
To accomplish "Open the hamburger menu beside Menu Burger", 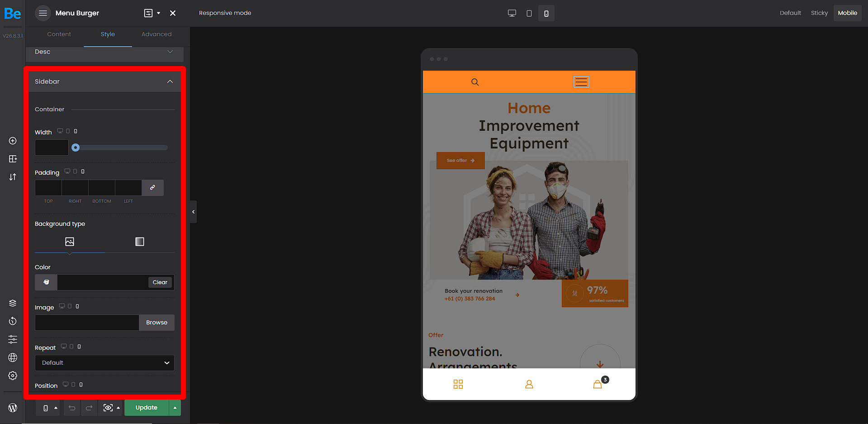I will [x=43, y=13].
